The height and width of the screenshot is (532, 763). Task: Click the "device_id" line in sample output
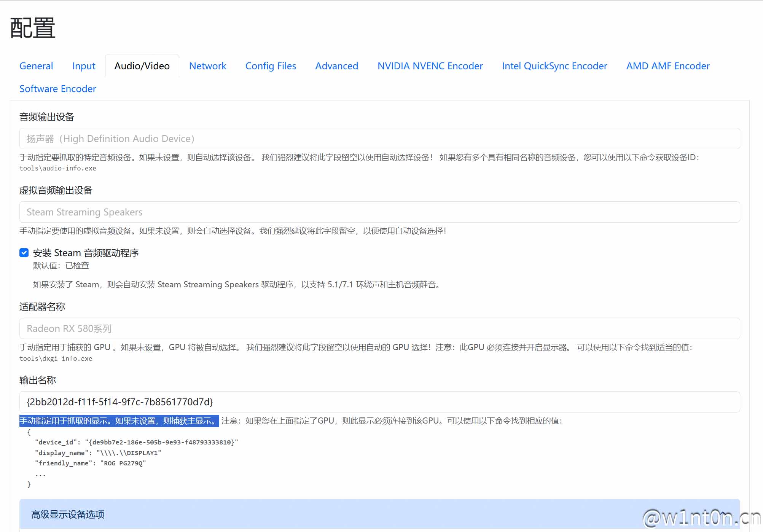pos(136,442)
